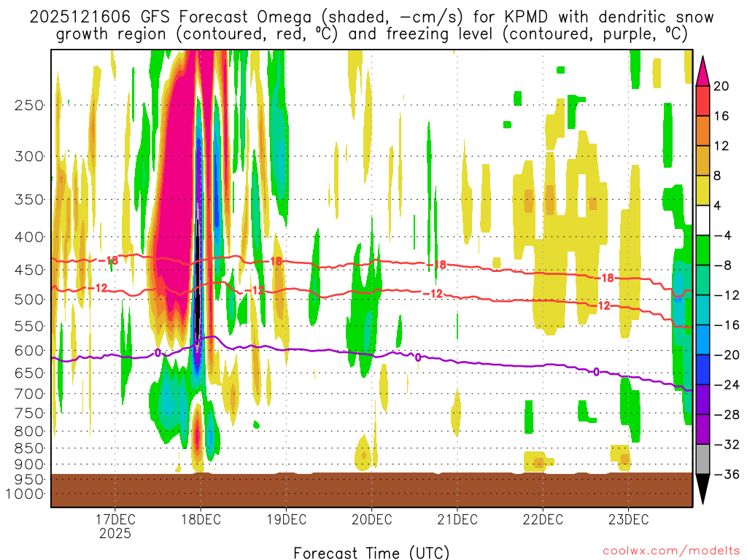Click the title's second line about dendritic growth region

pos(371,34)
